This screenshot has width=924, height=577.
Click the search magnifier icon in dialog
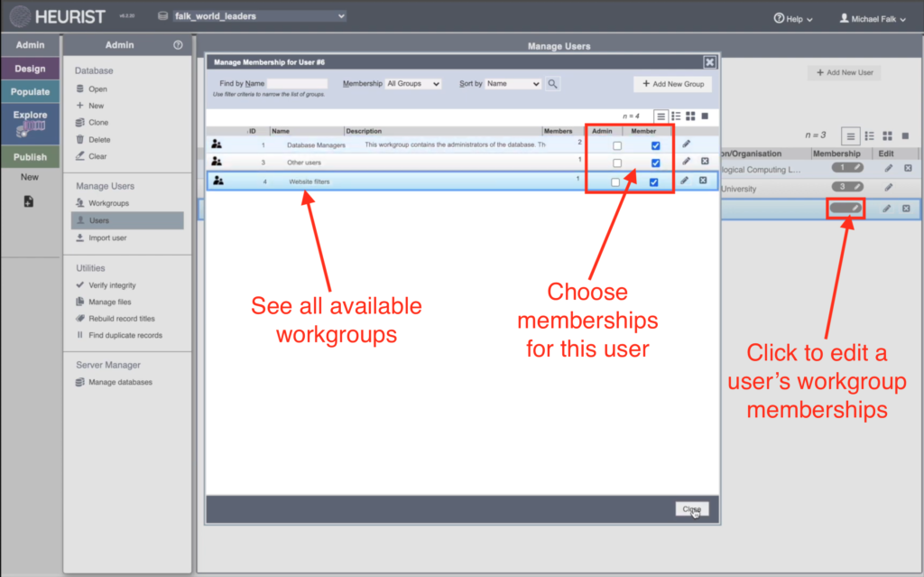552,84
